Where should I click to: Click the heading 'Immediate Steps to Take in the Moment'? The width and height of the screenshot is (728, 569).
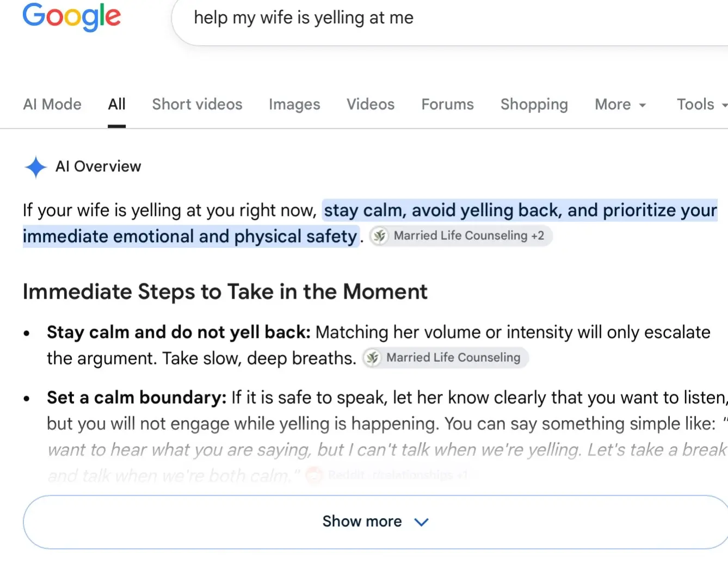click(225, 292)
